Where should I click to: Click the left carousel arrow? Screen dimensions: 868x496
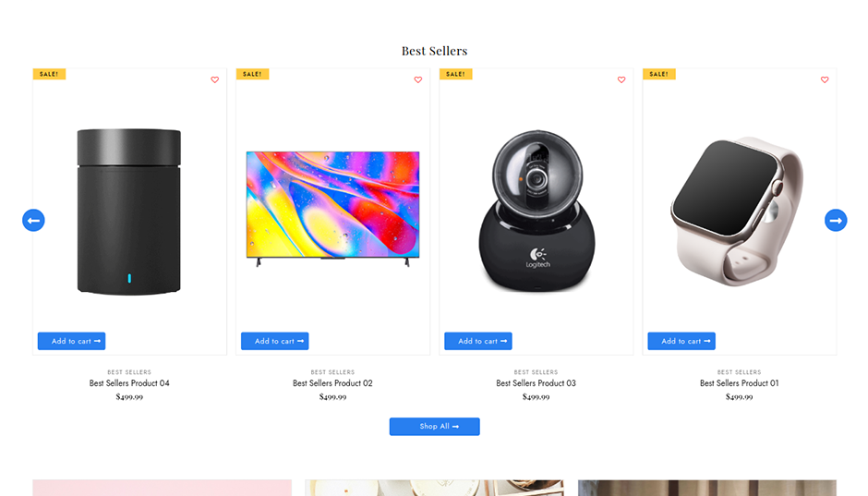(33, 221)
